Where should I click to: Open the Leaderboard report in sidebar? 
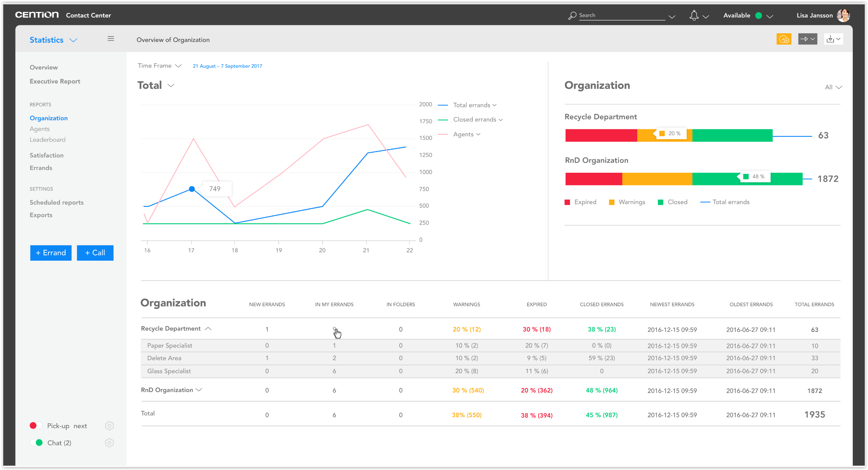coord(47,140)
